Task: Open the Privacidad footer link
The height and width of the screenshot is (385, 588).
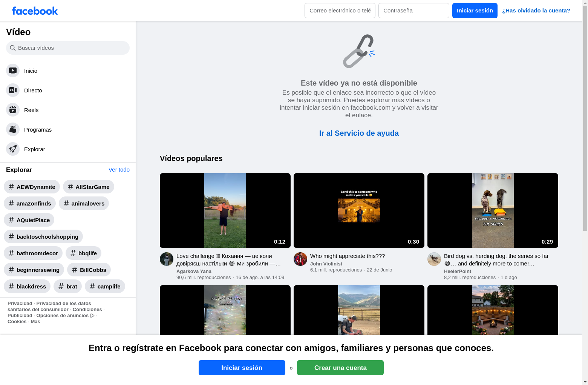Action: tap(20, 303)
